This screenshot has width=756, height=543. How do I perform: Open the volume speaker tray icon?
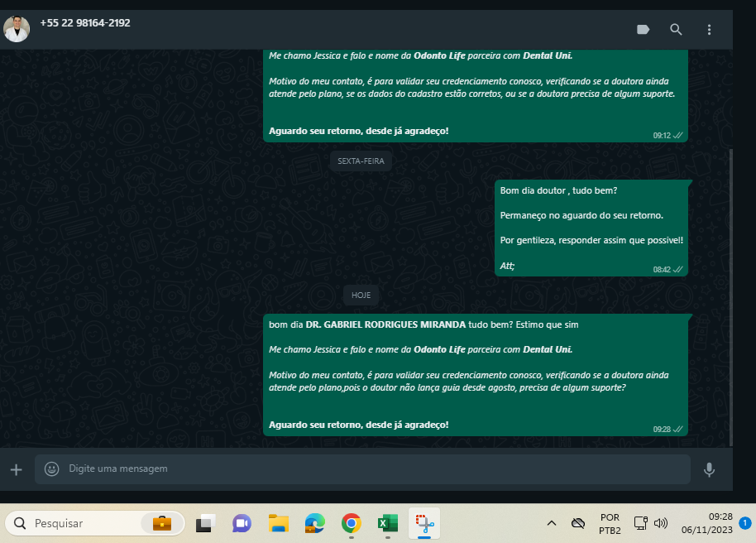(x=661, y=523)
